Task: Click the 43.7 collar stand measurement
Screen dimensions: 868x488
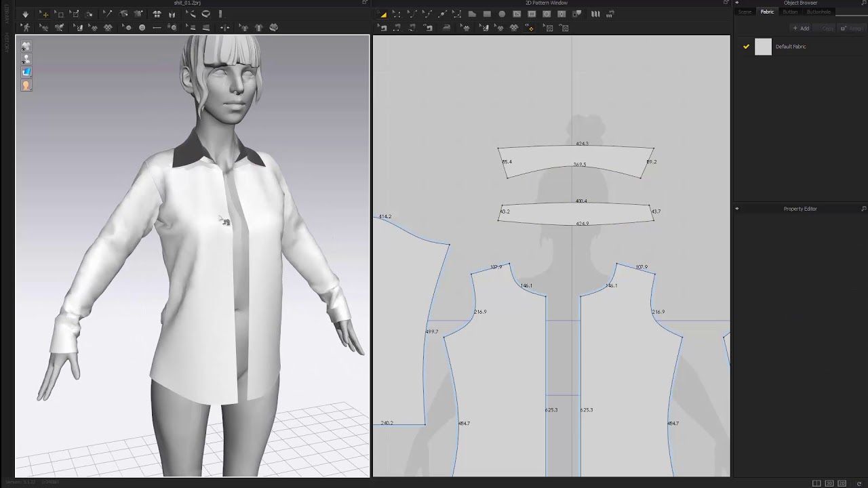Action: click(x=656, y=211)
